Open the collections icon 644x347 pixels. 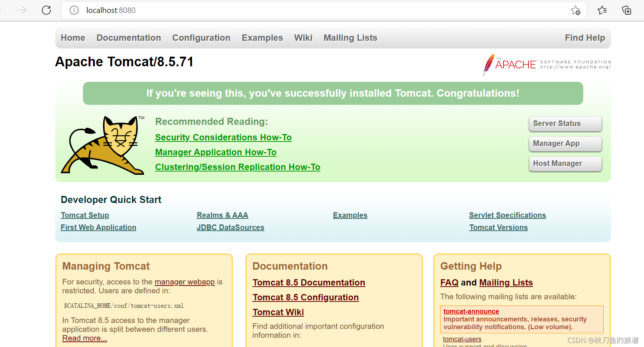[627, 10]
